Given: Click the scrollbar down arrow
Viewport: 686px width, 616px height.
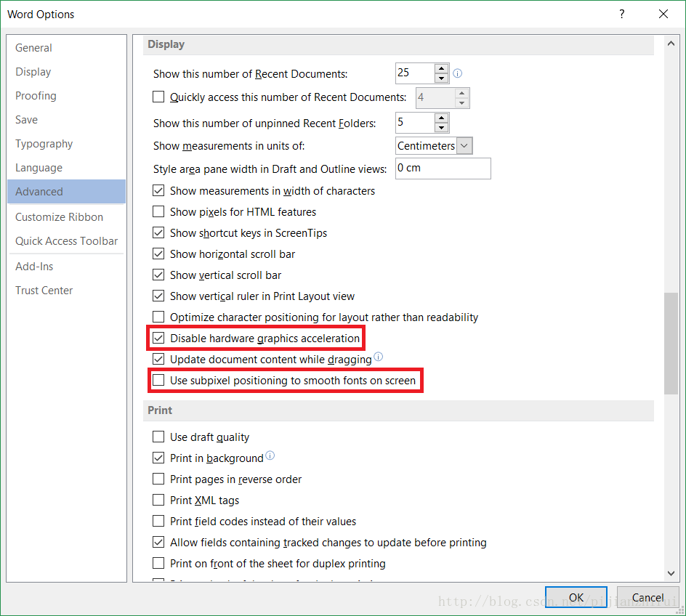Looking at the screenshot, I should pyautogui.click(x=671, y=573).
